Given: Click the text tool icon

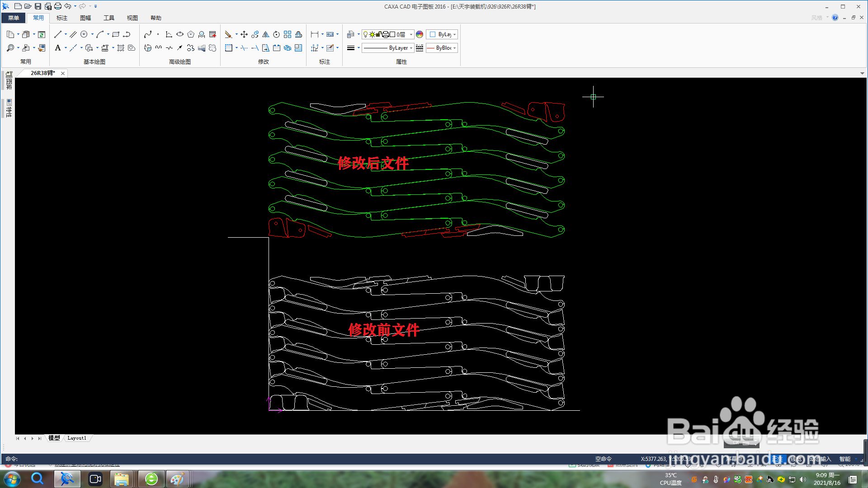Looking at the screenshot, I should point(58,48).
